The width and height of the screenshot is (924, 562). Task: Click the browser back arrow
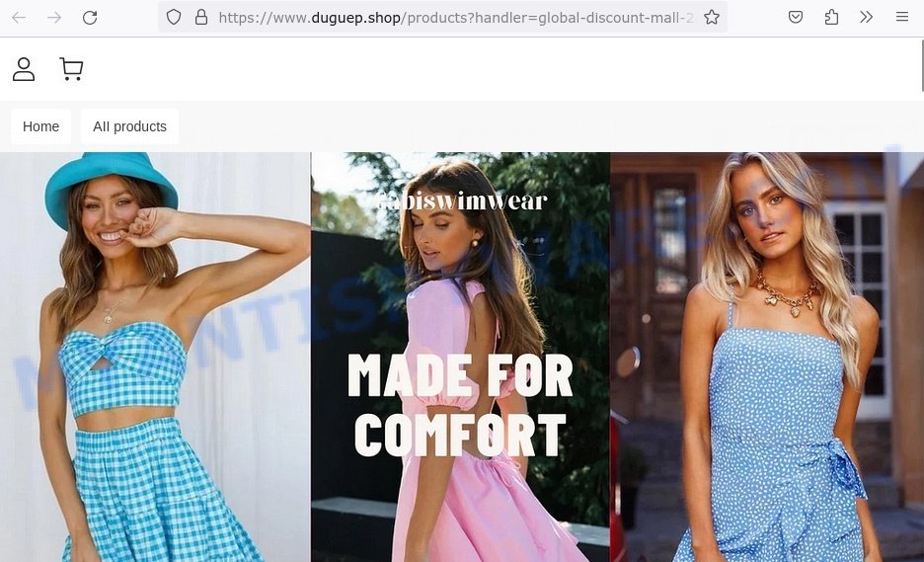tap(19, 18)
